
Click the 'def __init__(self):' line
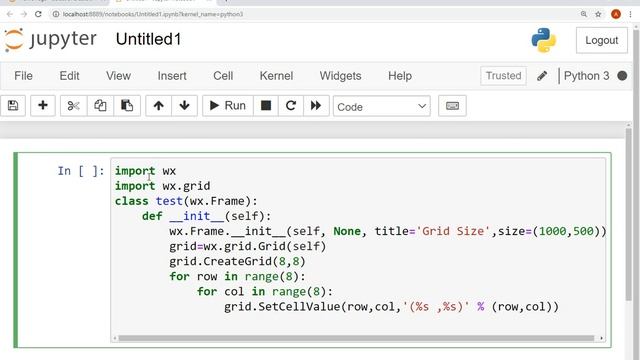tap(207, 216)
